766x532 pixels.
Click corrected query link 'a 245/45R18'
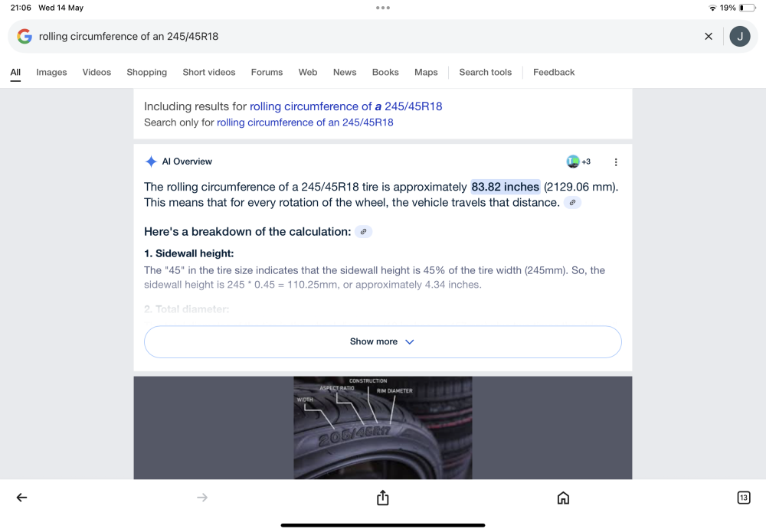[346, 106]
